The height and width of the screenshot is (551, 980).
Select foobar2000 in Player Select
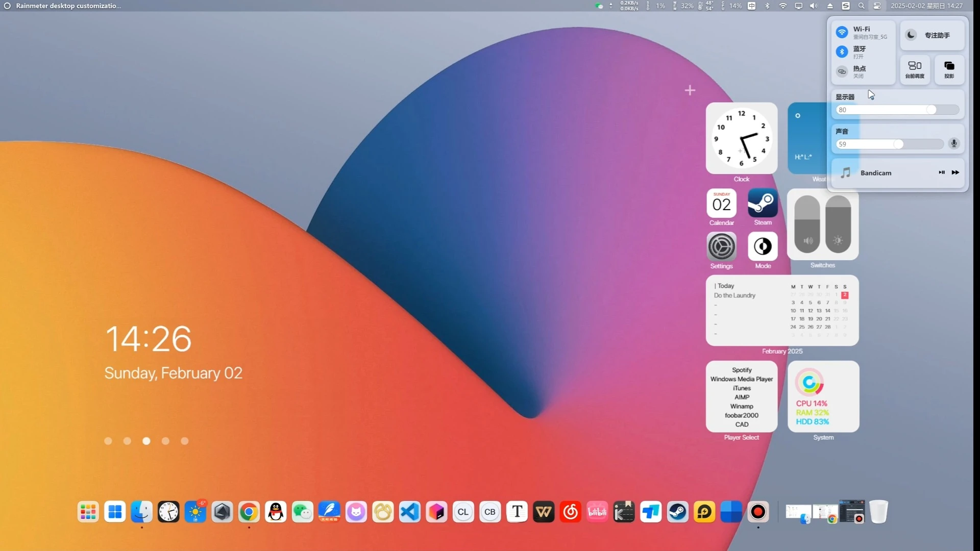click(742, 415)
